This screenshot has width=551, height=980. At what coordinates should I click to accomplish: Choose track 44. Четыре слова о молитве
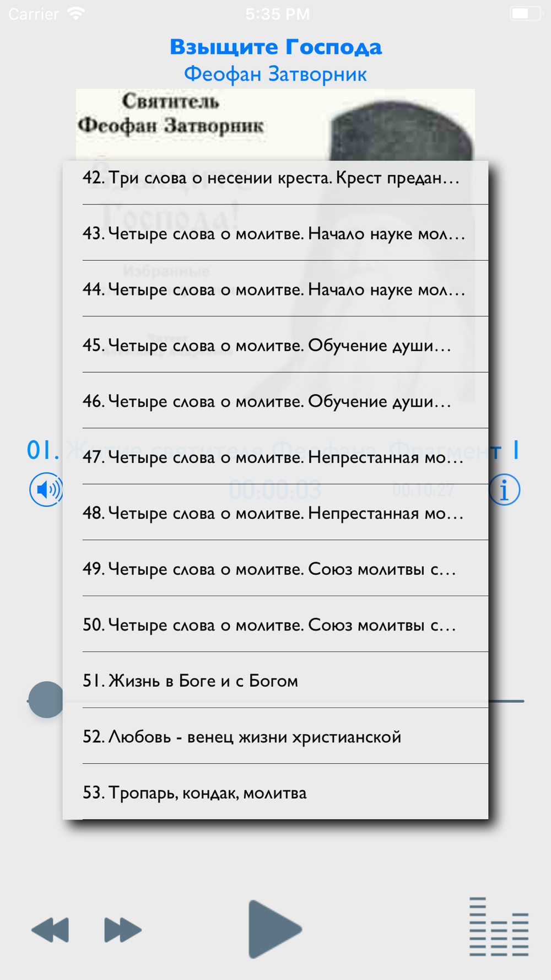tap(275, 289)
